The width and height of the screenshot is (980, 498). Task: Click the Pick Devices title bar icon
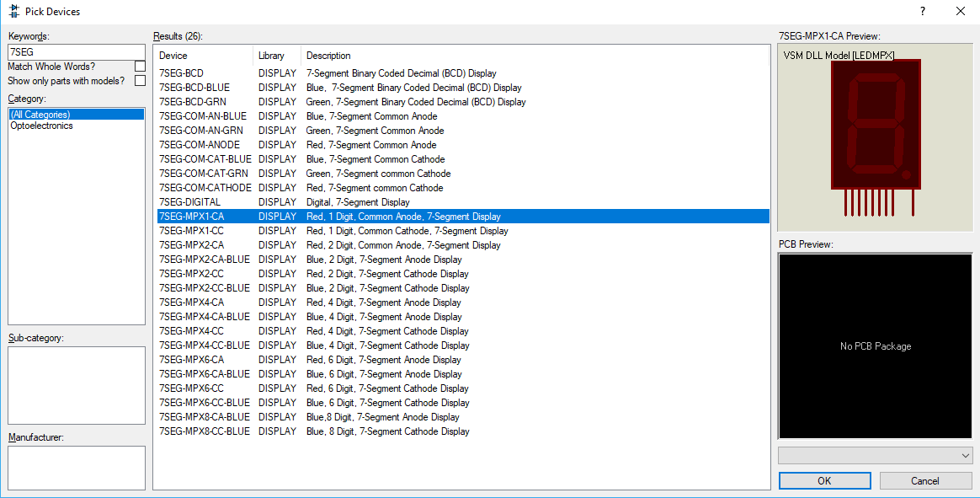[13, 11]
